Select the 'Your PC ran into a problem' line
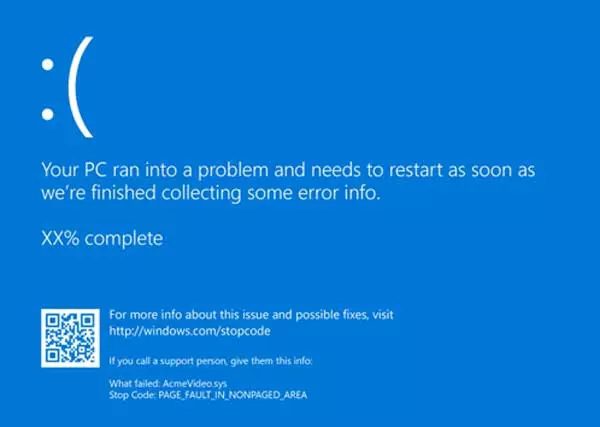The width and height of the screenshot is (600, 427). pyautogui.click(x=288, y=170)
